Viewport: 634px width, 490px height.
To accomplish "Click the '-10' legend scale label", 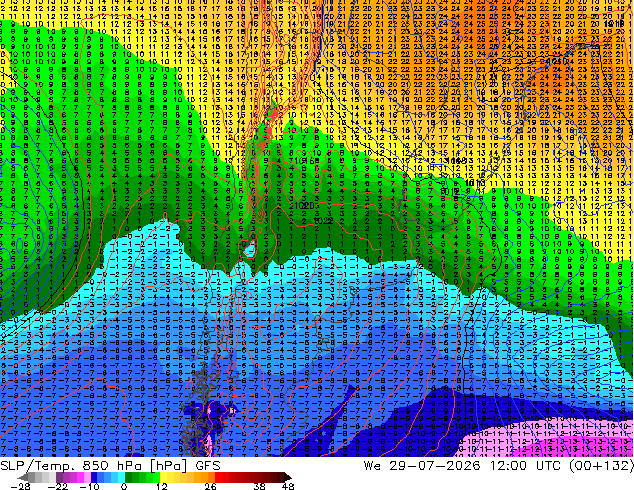I will tap(89, 486).
